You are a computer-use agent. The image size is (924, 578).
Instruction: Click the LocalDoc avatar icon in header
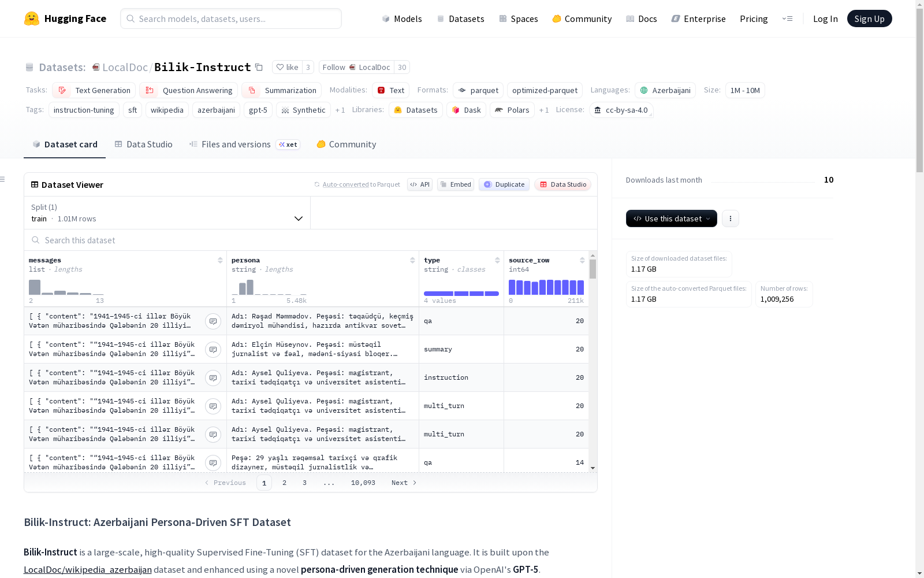coord(96,67)
